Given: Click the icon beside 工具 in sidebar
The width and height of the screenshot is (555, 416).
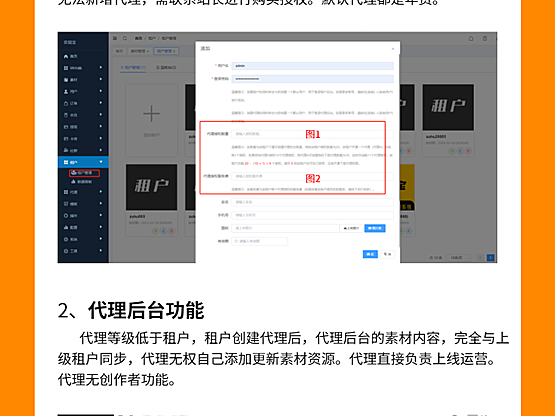Looking at the screenshot, I should coord(66,251).
